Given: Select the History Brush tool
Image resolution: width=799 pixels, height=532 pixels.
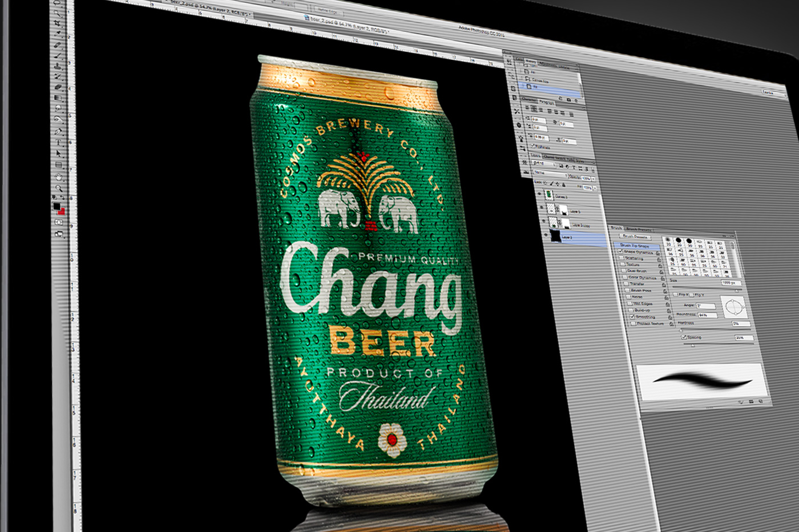Looking at the screenshot, I should tap(58, 76).
